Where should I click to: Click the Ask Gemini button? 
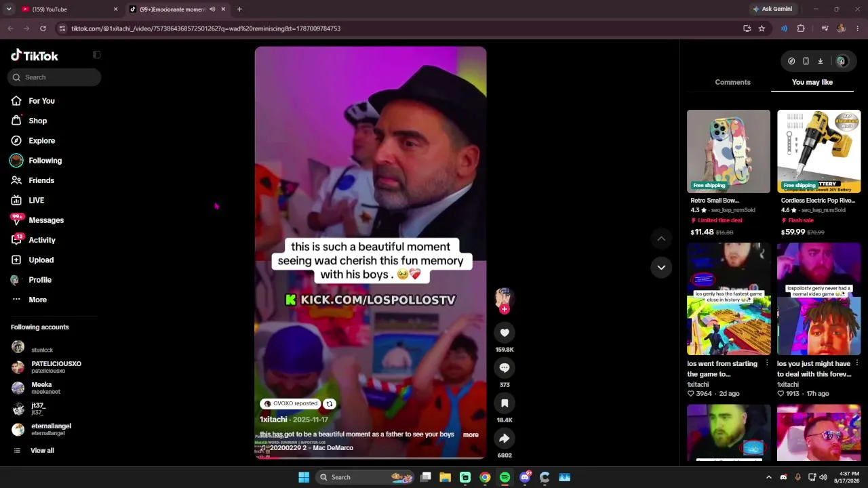(772, 9)
